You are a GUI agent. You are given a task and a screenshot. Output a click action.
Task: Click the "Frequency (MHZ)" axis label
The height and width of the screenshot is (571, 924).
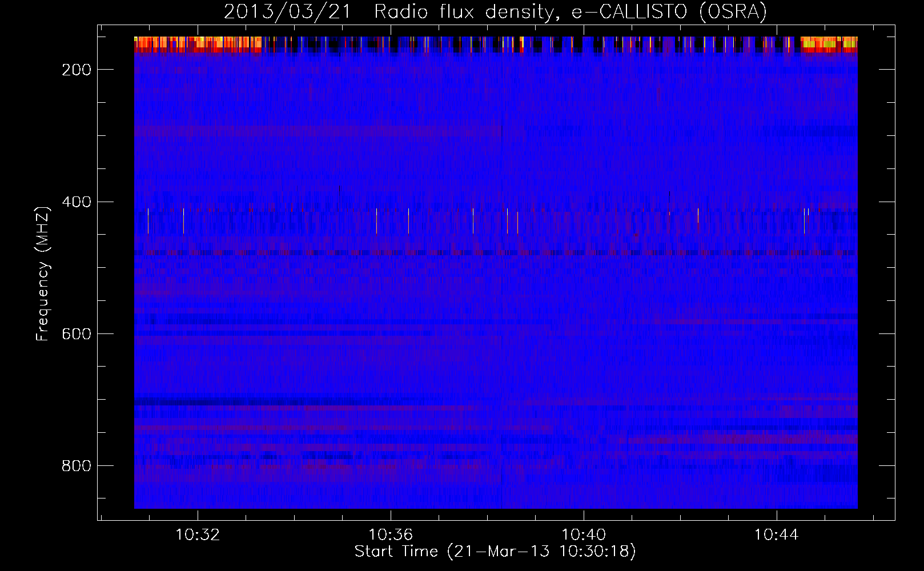[x=43, y=274]
